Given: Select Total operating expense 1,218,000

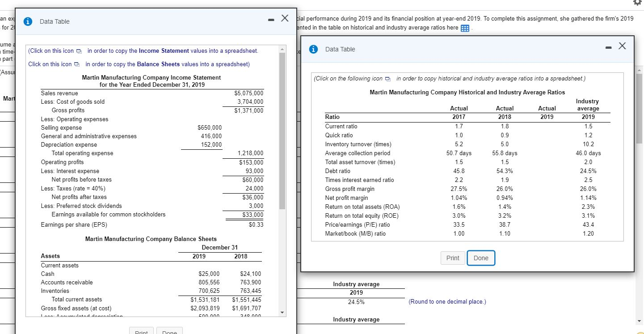Looking at the screenshot, I should pos(250,153).
